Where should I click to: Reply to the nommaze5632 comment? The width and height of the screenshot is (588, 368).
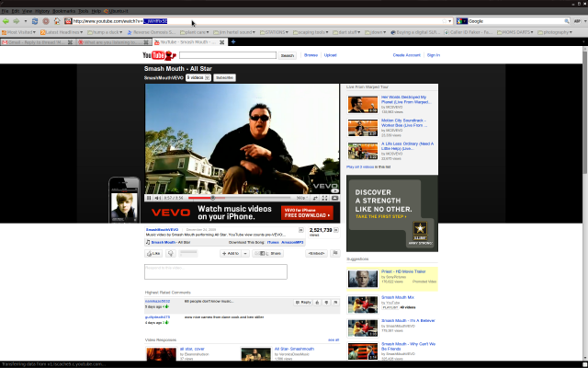click(303, 303)
